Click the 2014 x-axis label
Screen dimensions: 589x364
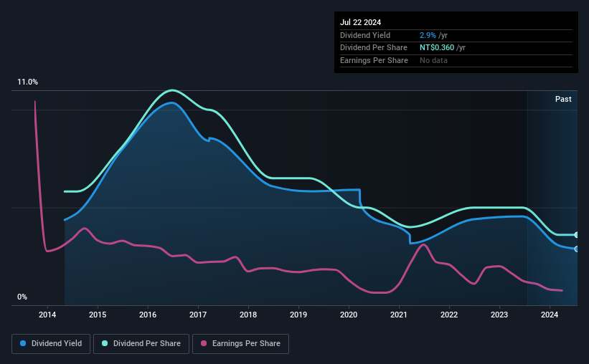47,315
